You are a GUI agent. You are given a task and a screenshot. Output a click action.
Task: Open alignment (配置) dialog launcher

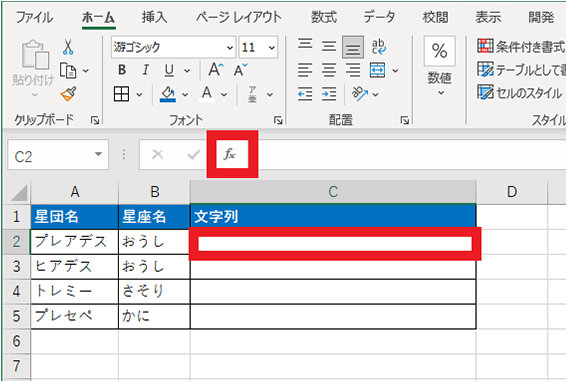point(405,120)
